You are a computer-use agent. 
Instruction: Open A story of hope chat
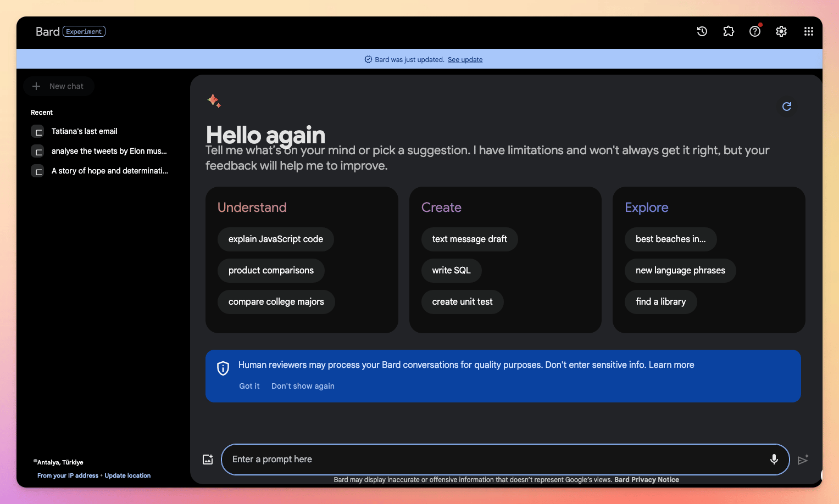[x=109, y=171]
